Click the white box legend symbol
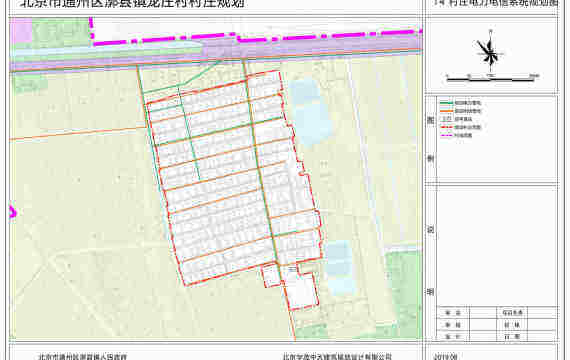570x360 pixels. (x=446, y=119)
